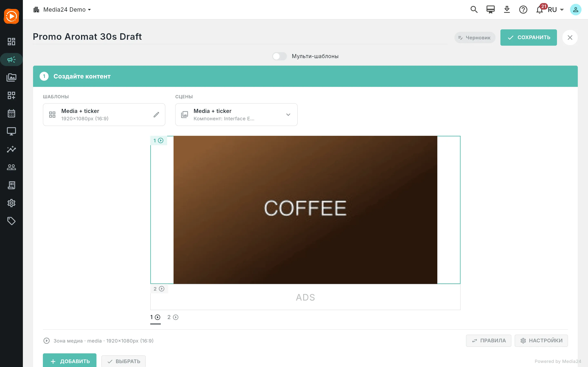Click the СОХРАНИТЬ save button
The width and height of the screenshot is (588, 367).
coord(528,37)
